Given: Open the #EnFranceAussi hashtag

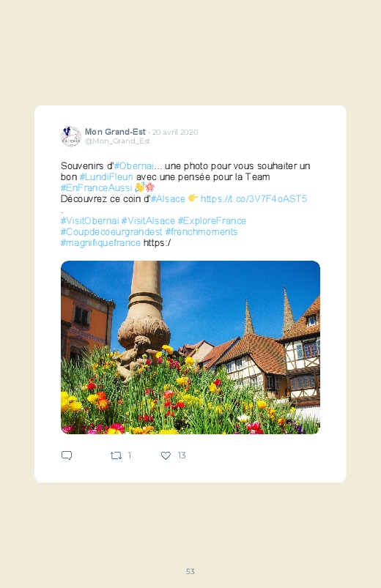Looking at the screenshot, I should pyautogui.click(x=97, y=187).
